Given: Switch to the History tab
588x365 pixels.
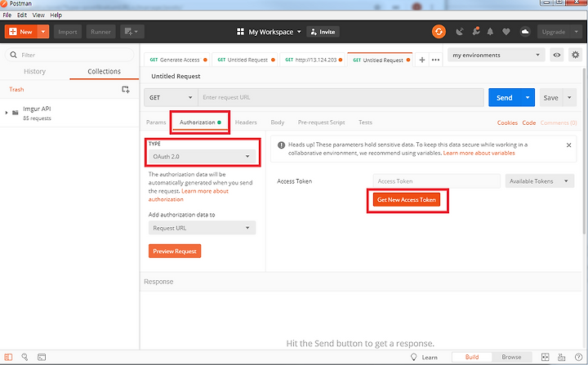Looking at the screenshot, I should [x=34, y=71].
